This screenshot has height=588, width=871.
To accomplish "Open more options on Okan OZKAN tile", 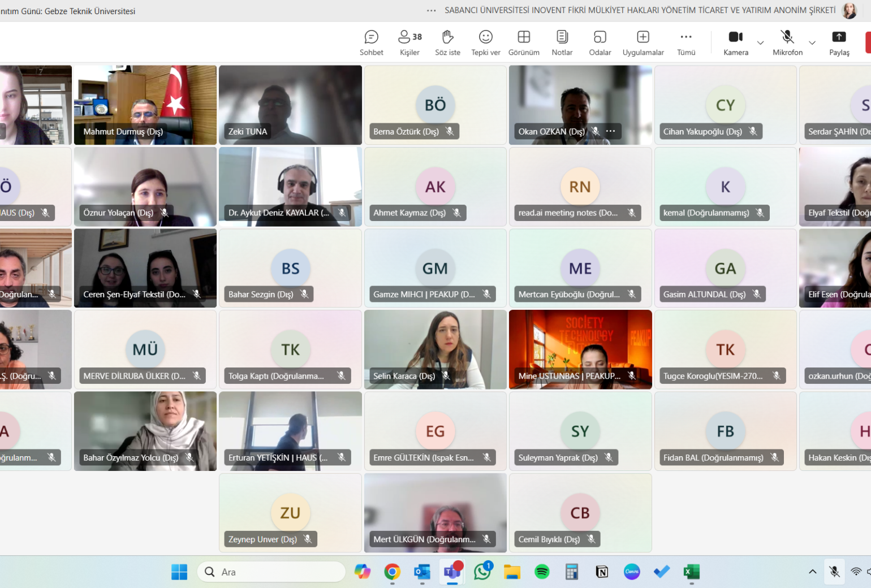I will click(610, 131).
